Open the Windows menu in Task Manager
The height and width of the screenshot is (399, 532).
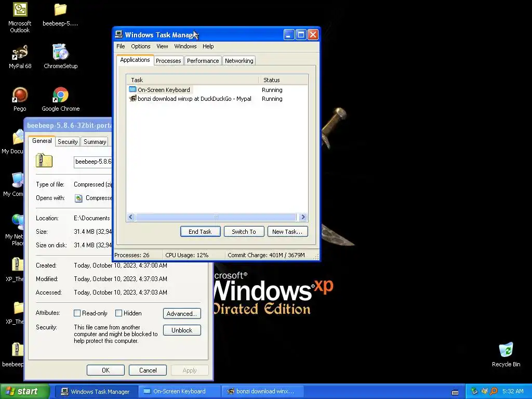(x=185, y=46)
